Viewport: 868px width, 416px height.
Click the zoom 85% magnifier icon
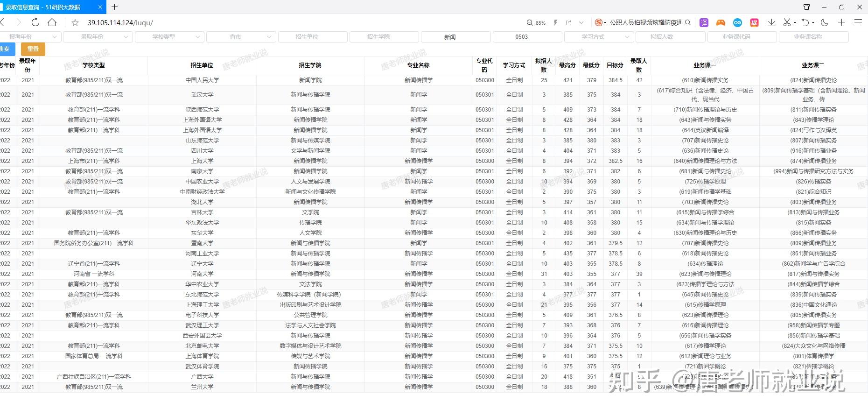[x=530, y=22]
